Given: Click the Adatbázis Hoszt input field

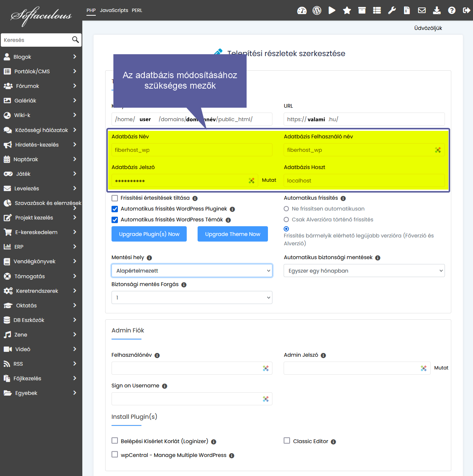Looking at the screenshot, I should coord(364,181).
